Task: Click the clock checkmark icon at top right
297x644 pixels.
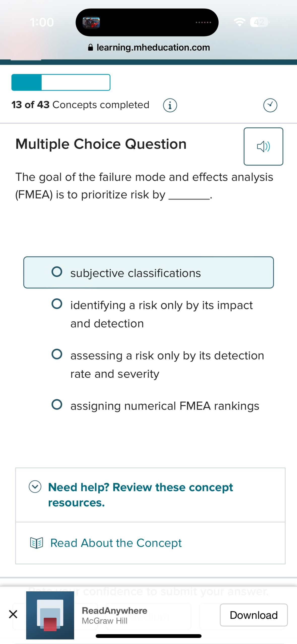Action: [270, 105]
